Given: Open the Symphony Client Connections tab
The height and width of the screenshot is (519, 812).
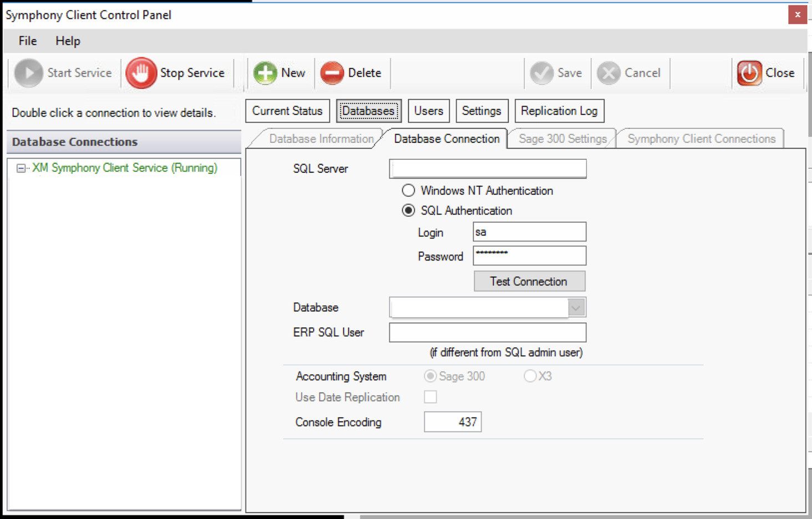Looking at the screenshot, I should (702, 139).
